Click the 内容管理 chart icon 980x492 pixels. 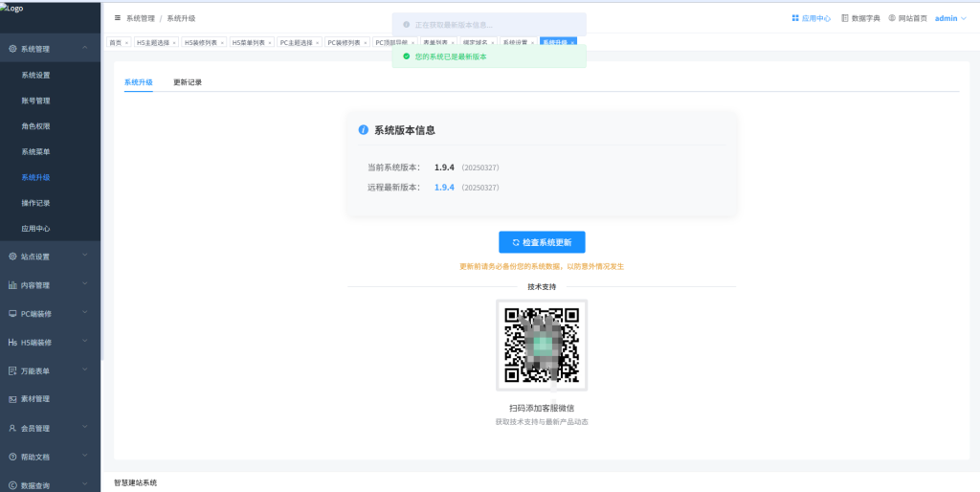coord(12,285)
